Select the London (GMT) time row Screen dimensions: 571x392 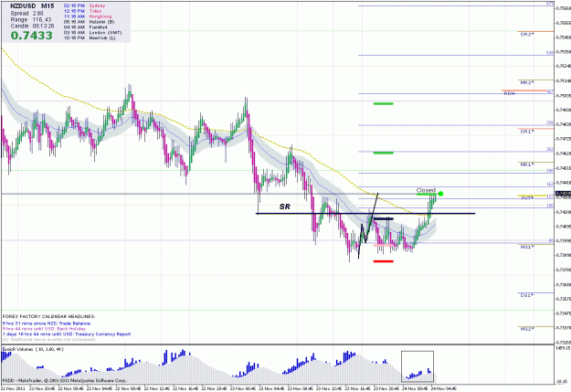tap(92, 32)
